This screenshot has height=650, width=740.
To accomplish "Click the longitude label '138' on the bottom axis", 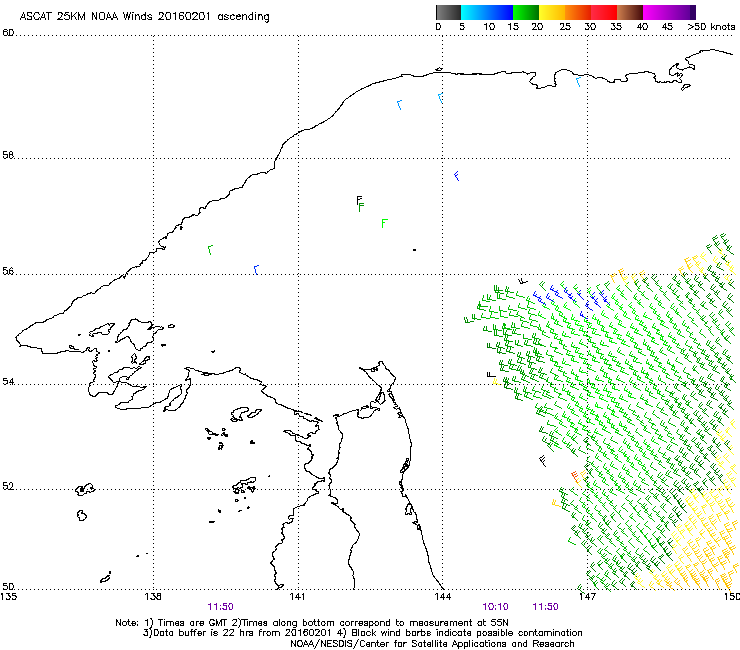I will point(153,597).
